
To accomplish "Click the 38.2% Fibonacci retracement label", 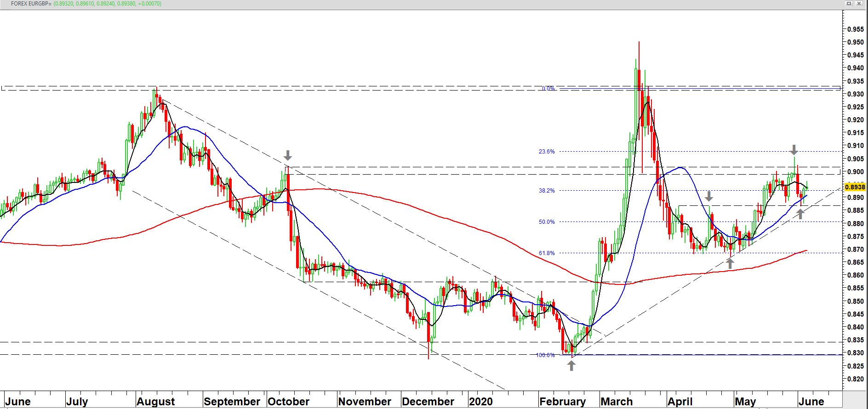I will 547,191.
